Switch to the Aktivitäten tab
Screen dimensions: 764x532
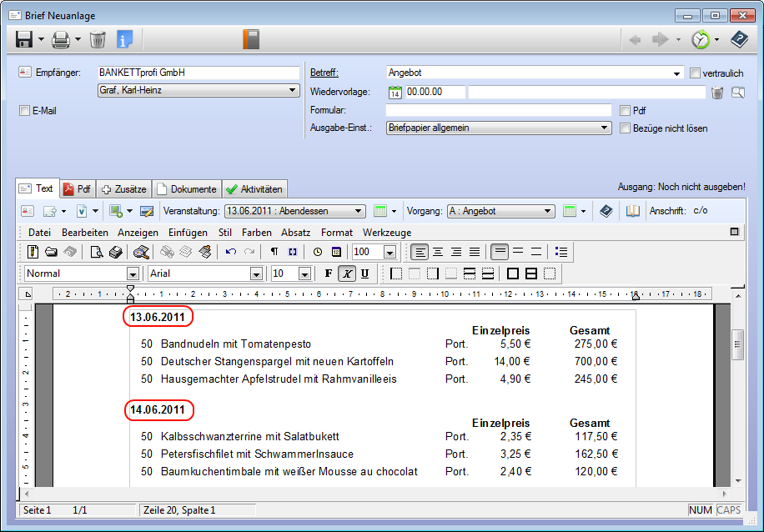coord(255,189)
